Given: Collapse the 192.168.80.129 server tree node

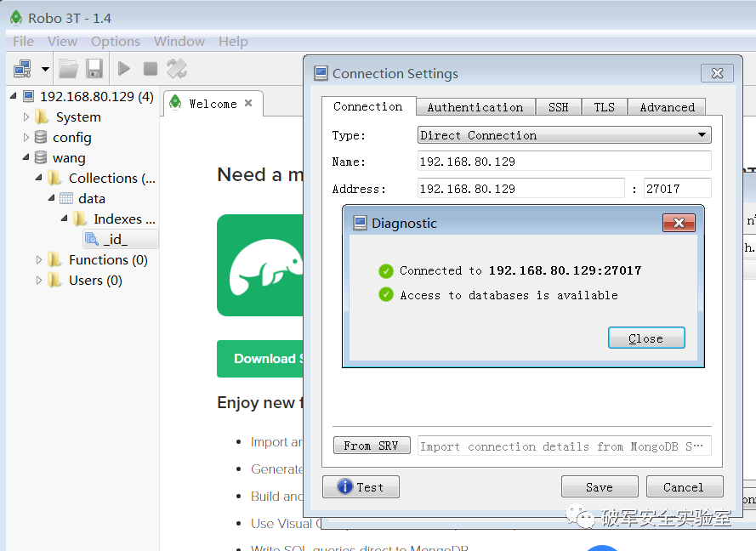Looking at the screenshot, I should 14,96.
